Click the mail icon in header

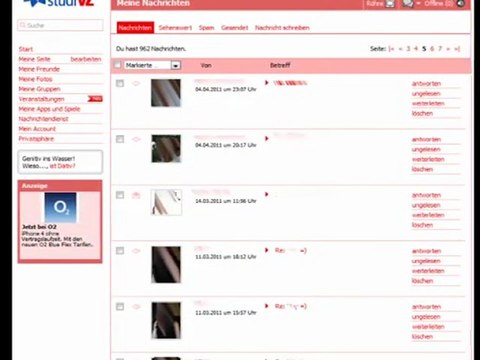click(x=390, y=4)
